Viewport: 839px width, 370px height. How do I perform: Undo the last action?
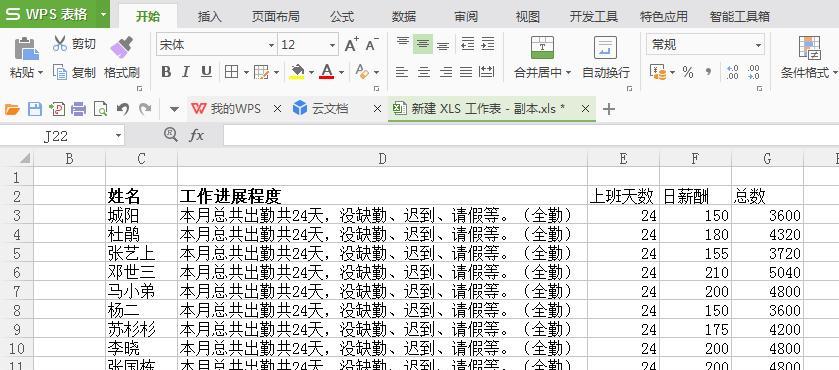tap(123, 109)
